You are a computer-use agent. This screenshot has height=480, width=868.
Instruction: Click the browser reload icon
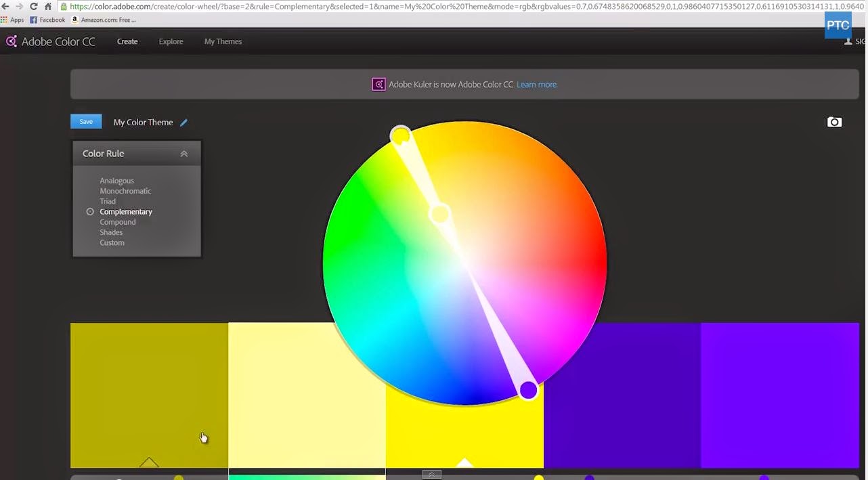(x=33, y=6)
